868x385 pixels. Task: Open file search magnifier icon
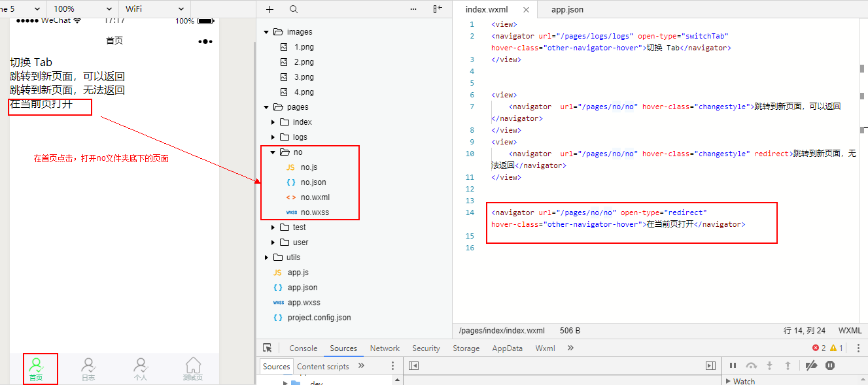click(x=294, y=9)
